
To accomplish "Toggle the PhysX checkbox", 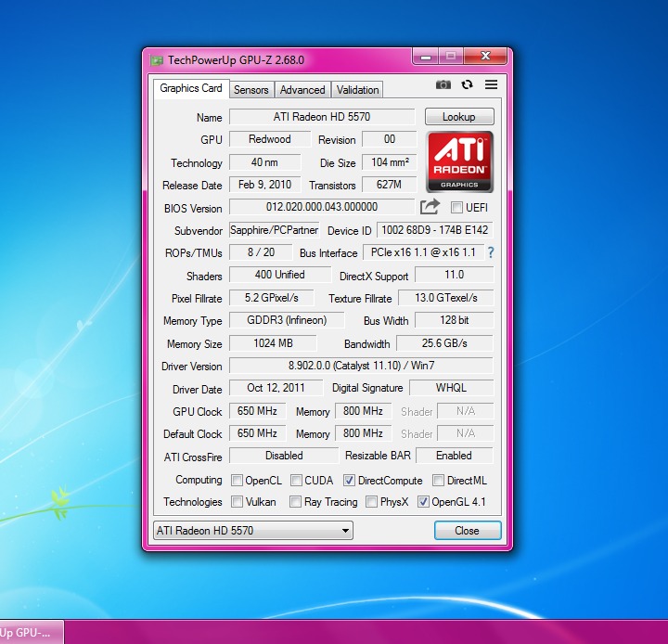I will tap(371, 502).
